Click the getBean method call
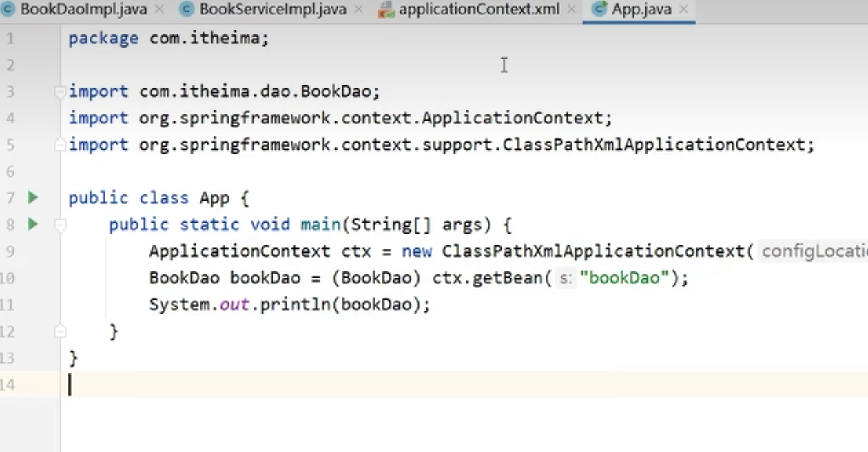The width and height of the screenshot is (868, 452). 508,278
